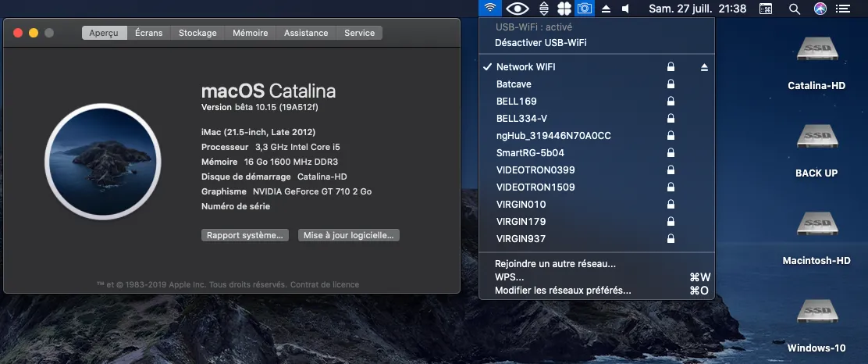Open the Mémoire tab

coord(251,33)
